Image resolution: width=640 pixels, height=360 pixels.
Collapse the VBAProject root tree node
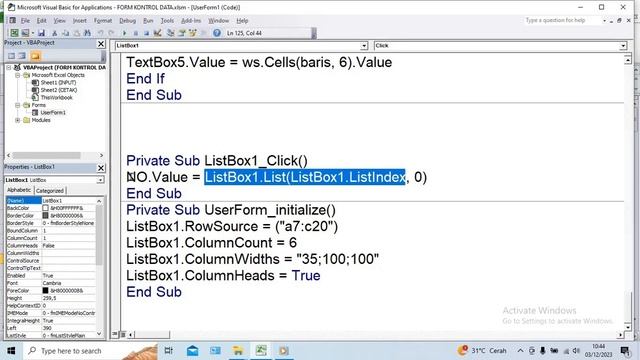[9, 67]
